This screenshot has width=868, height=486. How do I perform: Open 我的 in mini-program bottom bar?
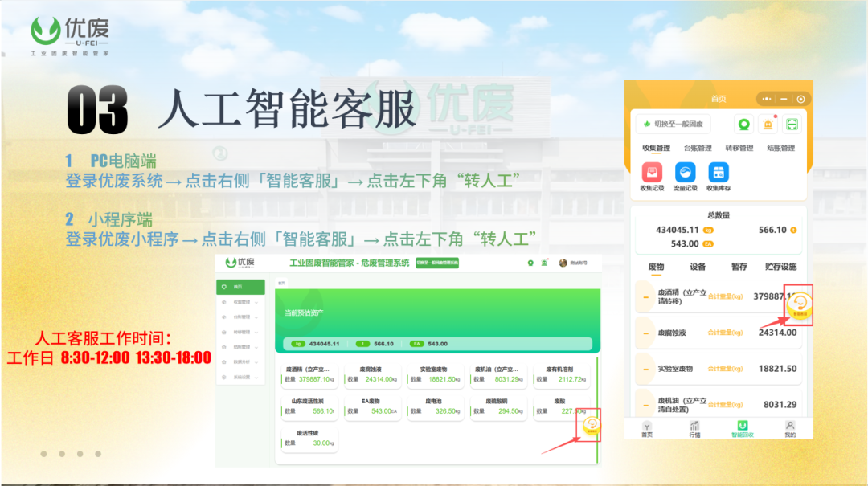coord(790,430)
